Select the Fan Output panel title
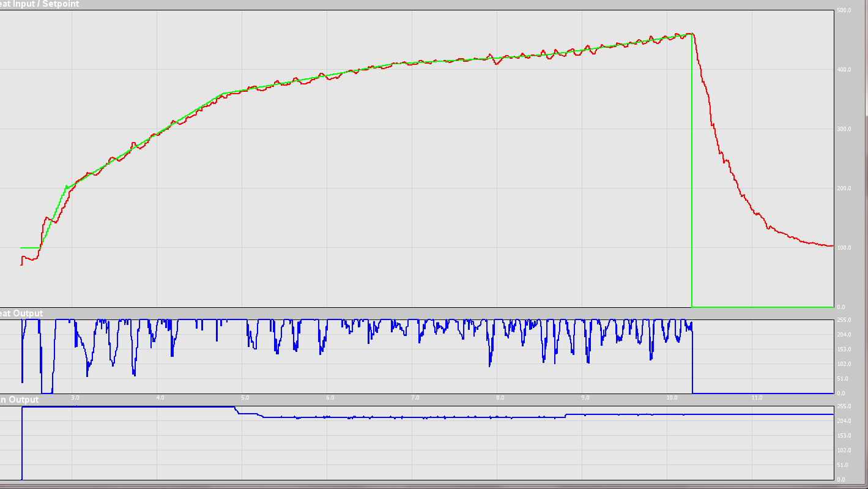The width and height of the screenshot is (868, 489). 20,400
